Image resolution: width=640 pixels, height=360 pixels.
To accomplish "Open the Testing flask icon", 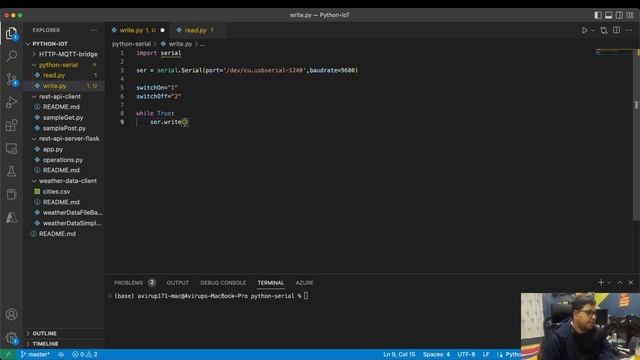I will 11,171.
